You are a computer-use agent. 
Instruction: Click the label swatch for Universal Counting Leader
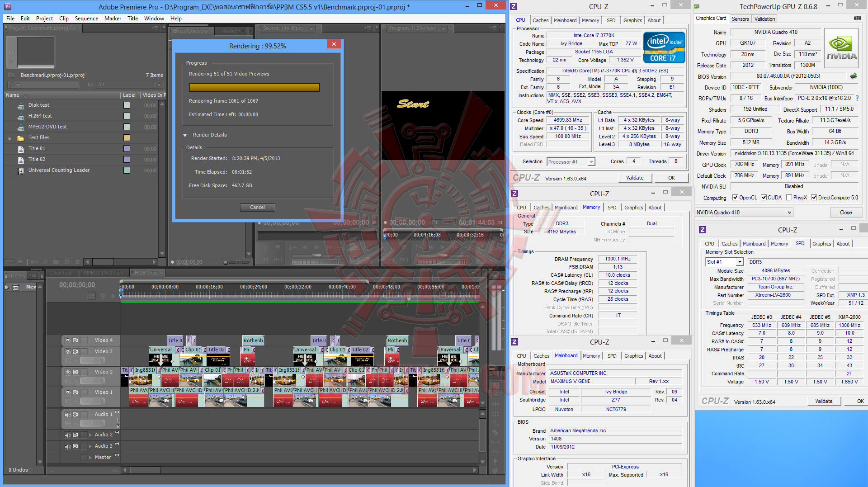tap(127, 170)
